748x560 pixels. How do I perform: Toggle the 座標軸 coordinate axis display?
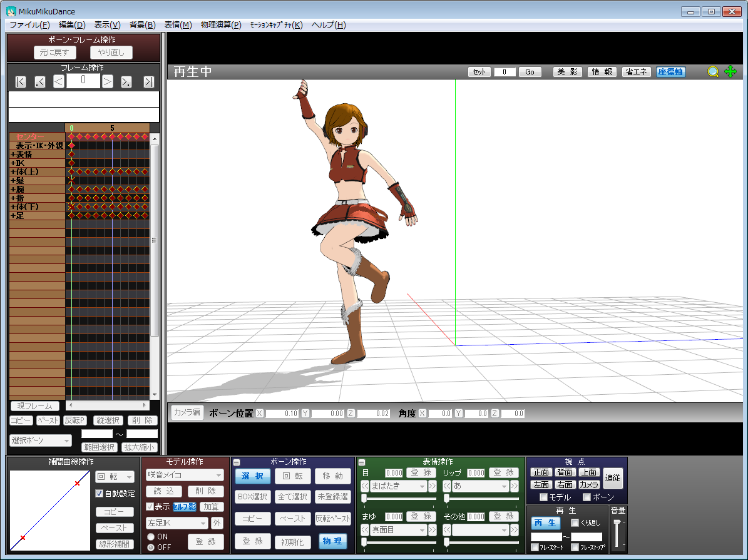pyautogui.click(x=670, y=71)
